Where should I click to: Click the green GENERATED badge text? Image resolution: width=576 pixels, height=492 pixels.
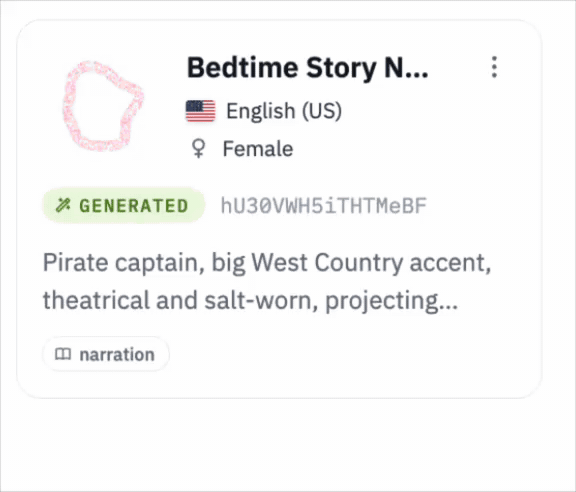pos(134,205)
